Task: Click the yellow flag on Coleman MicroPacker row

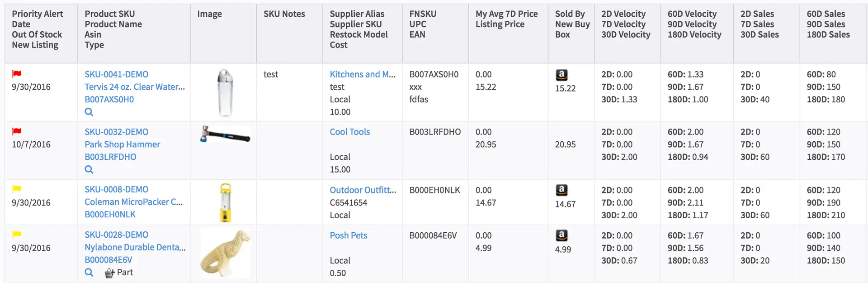Action: 17,189
